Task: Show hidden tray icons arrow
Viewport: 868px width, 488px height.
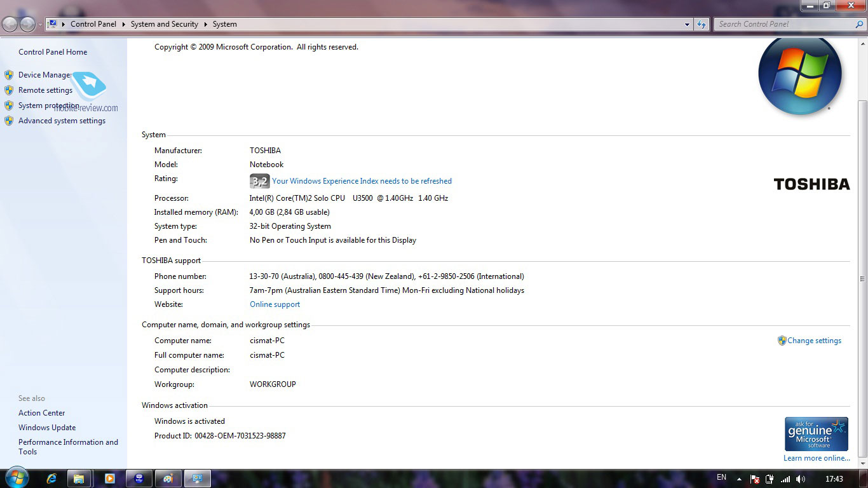Action: coord(739,479)
